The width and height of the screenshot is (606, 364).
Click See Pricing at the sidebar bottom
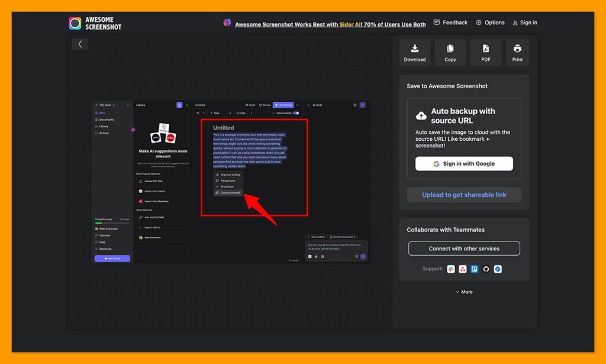[x=112, y=259]
